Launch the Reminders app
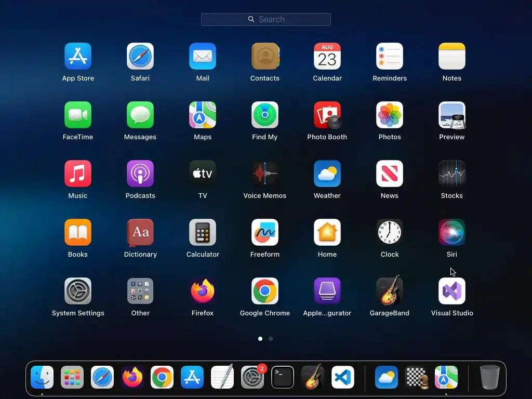The height and width of the screenshot is (399, 532). pos(390,56)
